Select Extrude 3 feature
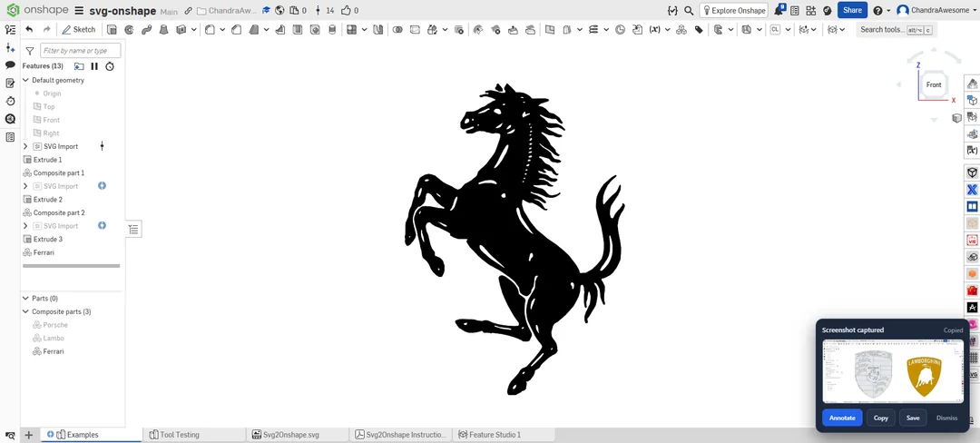 pyautogui.click(x=48, y=240)
